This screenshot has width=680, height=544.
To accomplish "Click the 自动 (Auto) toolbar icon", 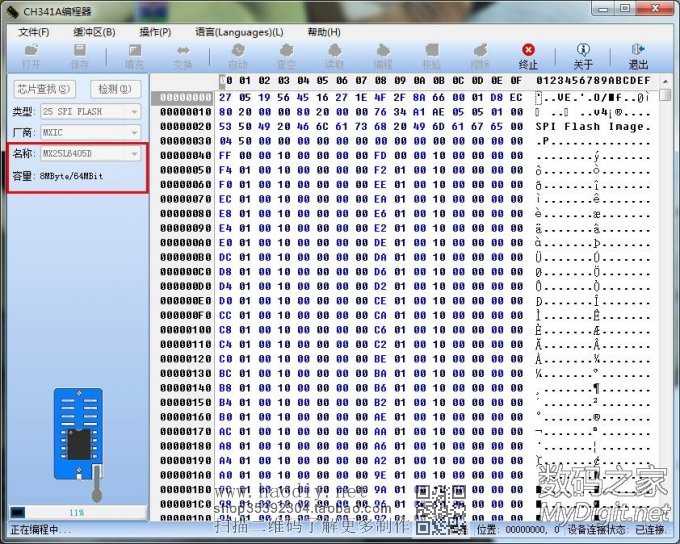I will [237, 55].
